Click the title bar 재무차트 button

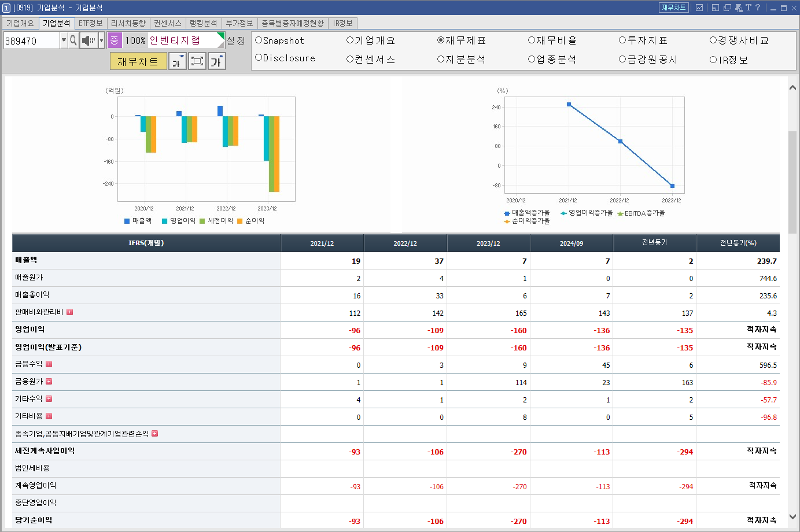point(674,8)
